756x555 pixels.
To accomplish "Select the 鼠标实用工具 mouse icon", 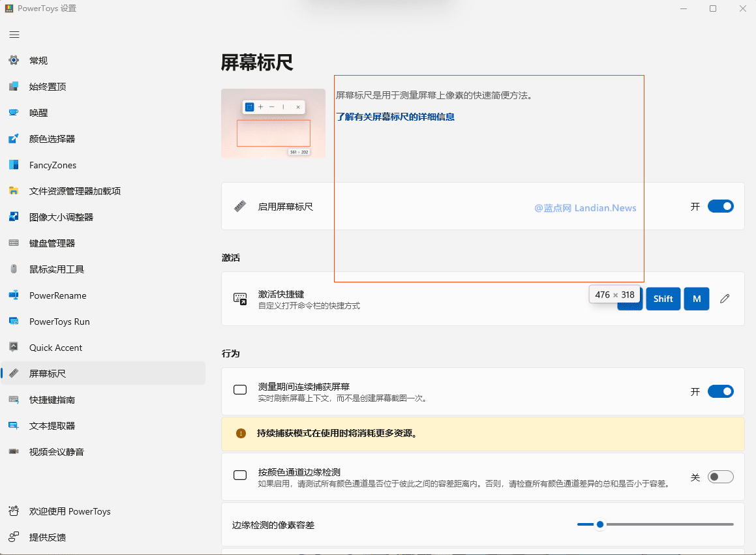I will 14,269.
